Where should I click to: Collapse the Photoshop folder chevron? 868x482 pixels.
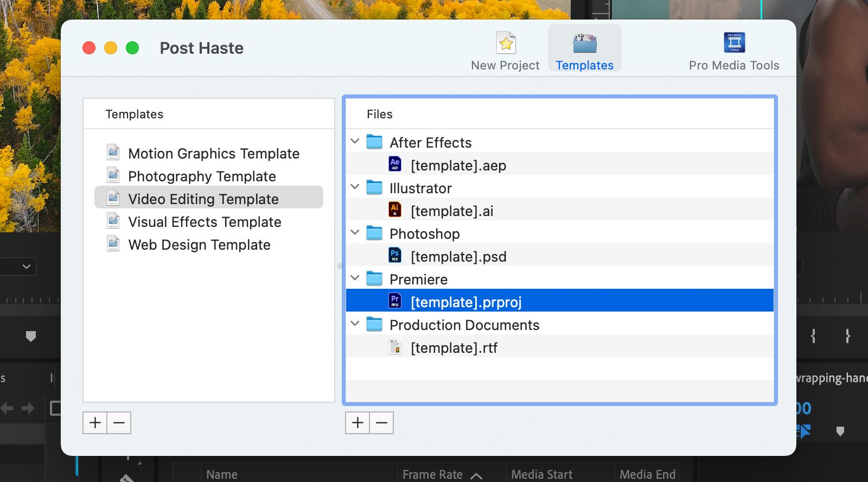(x=355, y=233)
